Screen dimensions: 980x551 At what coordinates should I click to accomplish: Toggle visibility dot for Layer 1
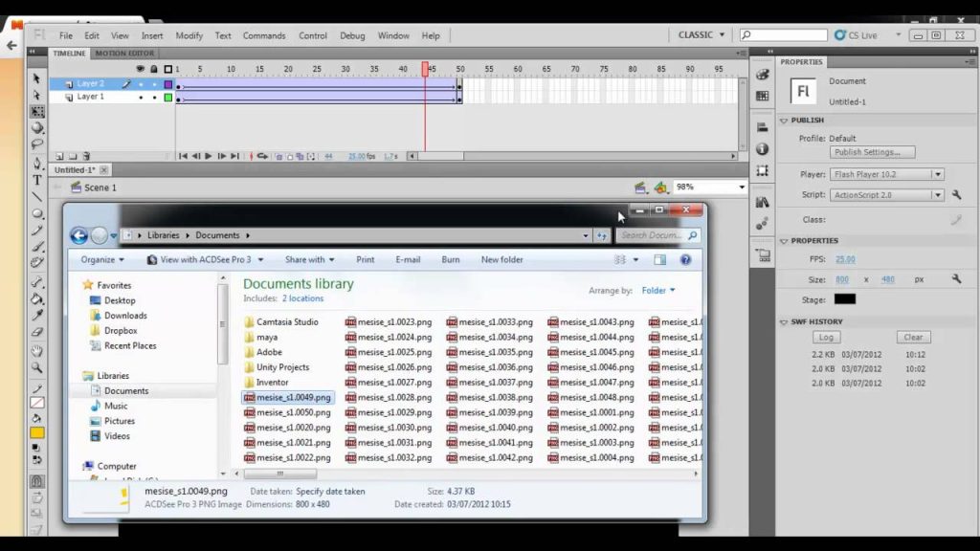[141, 98]
